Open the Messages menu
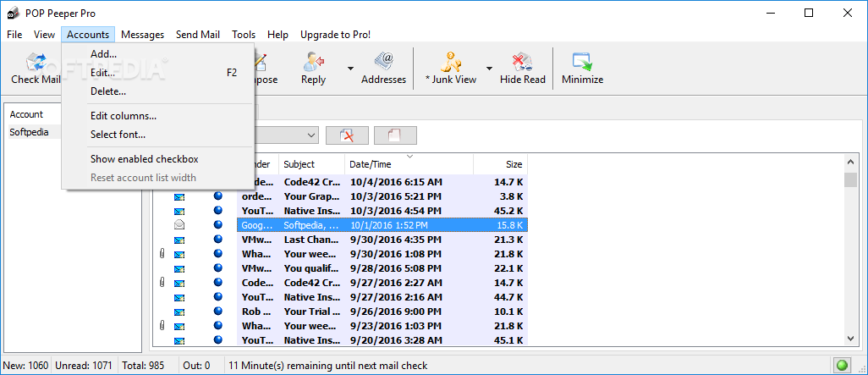This screenshot has width=868, height=375. (143, 35)
